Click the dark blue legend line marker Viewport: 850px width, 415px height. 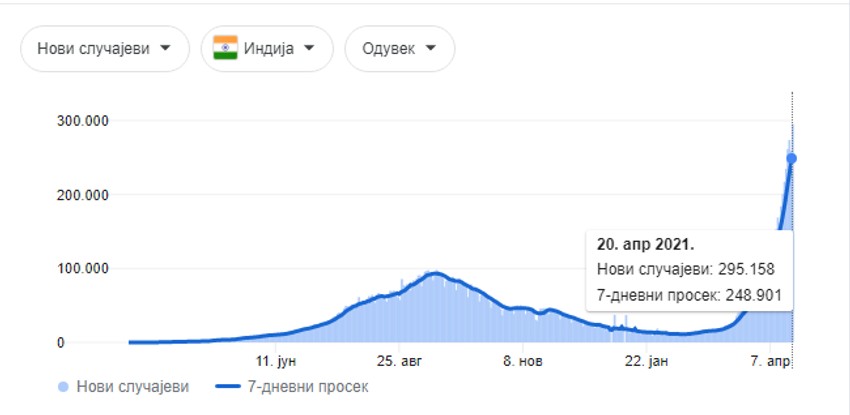pos(230,386)
